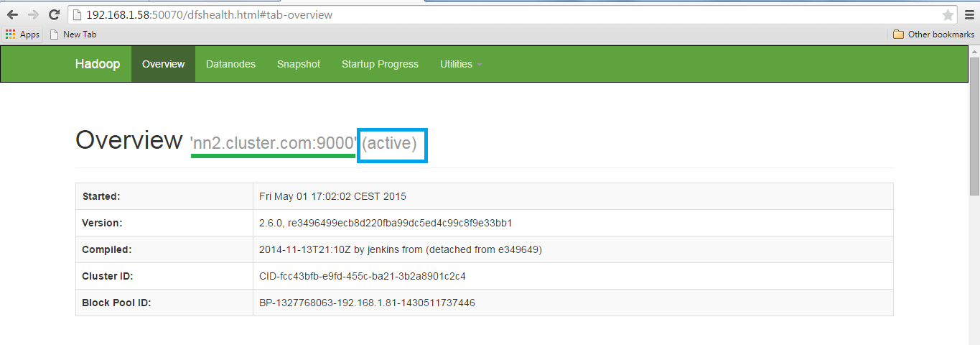Reload the page with the refresh icon
Viewport: 980px width, 345px height.
54,14
